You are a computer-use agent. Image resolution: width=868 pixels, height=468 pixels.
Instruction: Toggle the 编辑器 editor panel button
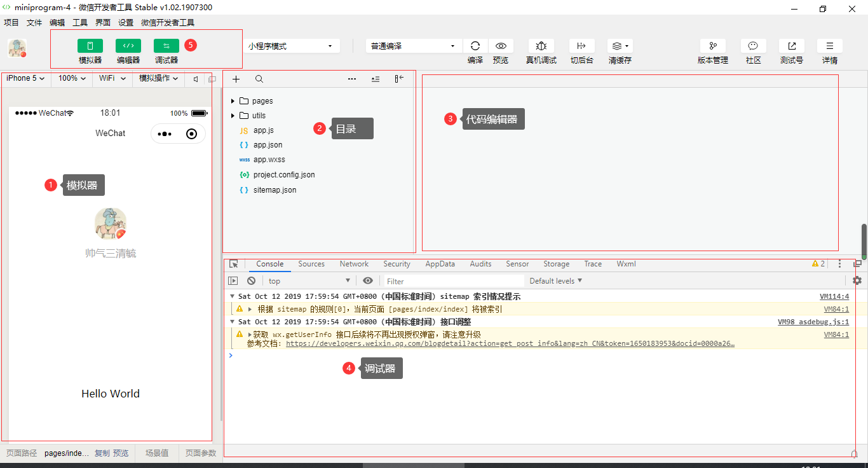[x=128, y=46]
